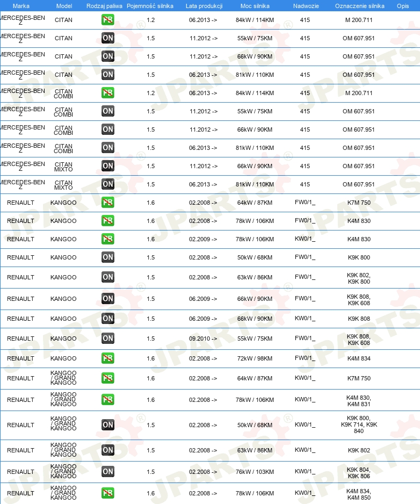Click petrol icon in Kangoo K7M 750 FW0/1_ row
This screenshot has width=420, height=504.
[x=107, y=203]
